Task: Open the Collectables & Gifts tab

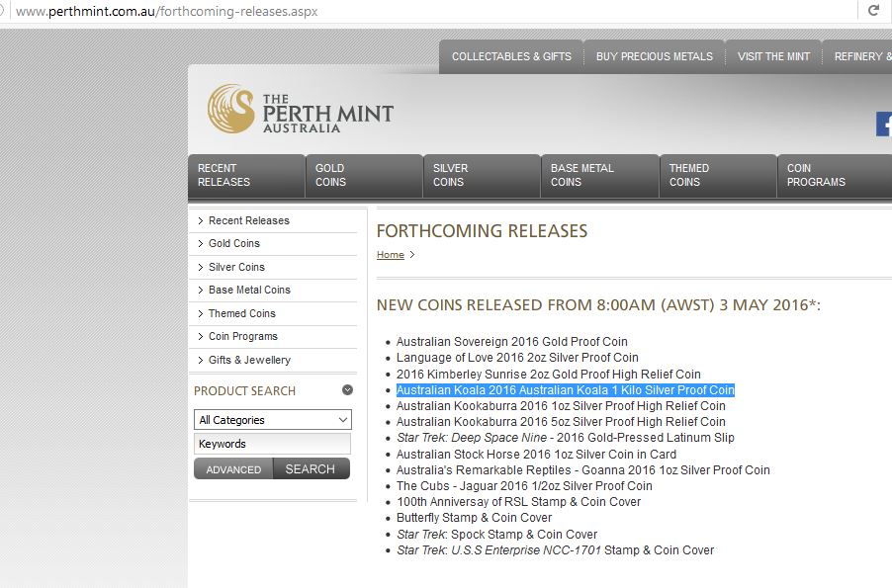Action: click(511, 56)
